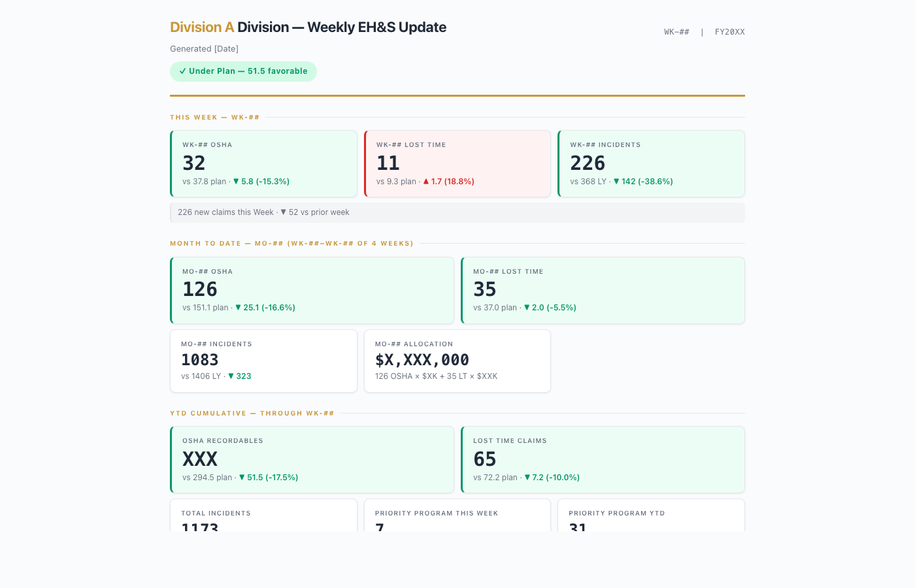Click the down arrow next to 323 in MO-## Incidents
The height and width of the screenshot is (588, 915).
[231, 376]
